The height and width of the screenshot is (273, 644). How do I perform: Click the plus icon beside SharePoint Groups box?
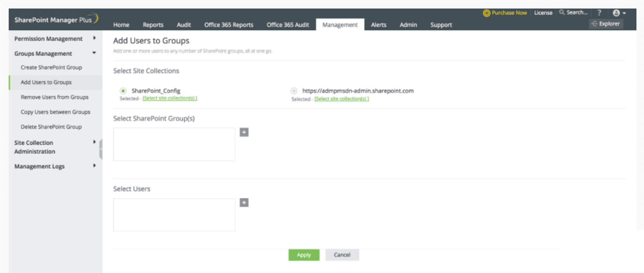[244, 132]
